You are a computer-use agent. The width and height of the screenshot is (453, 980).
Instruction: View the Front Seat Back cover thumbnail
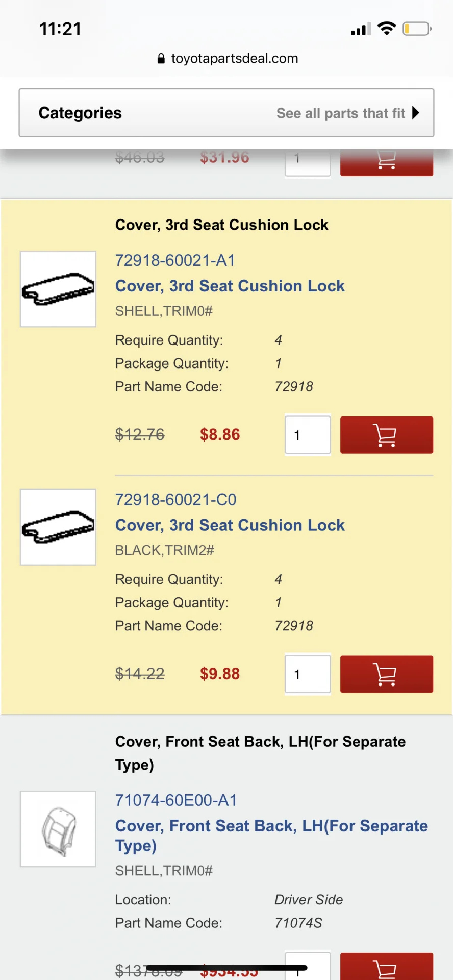(58, 829)
